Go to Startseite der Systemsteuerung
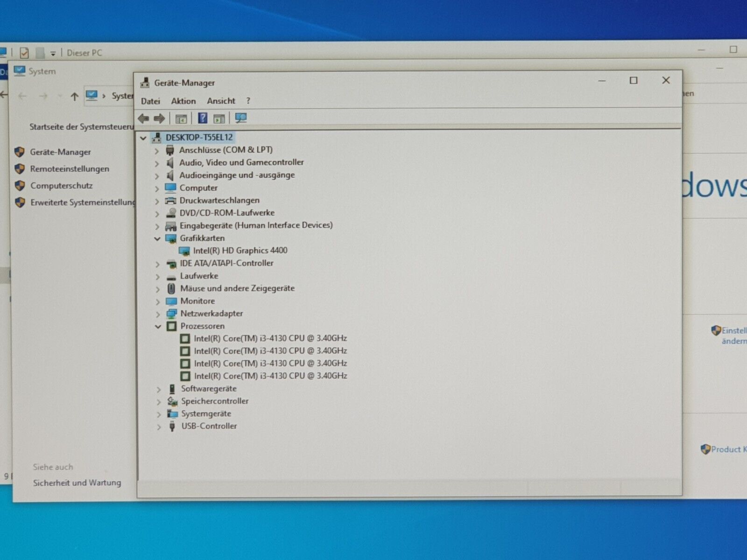Viewport: 747px width, 560px height. click(x=82, y=126)
